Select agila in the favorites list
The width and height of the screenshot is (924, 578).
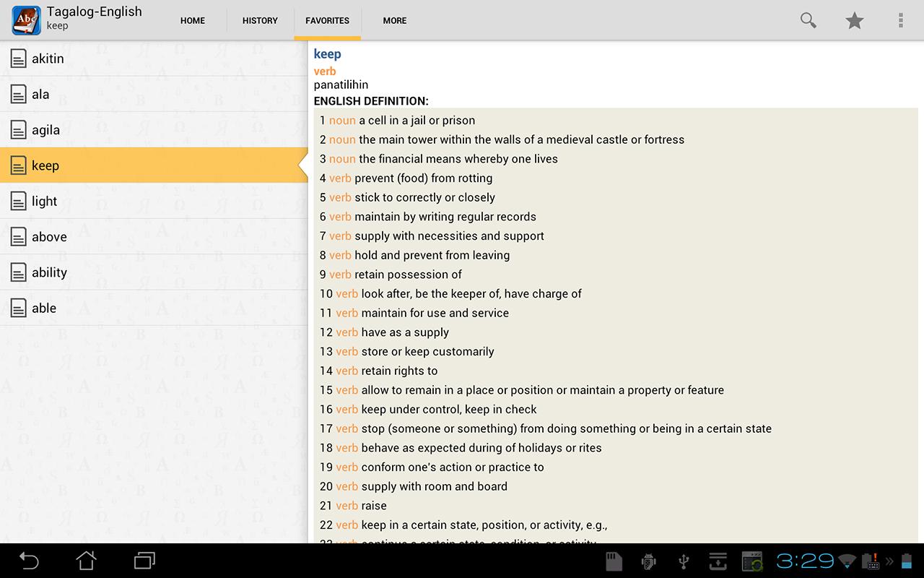[45, 130]
